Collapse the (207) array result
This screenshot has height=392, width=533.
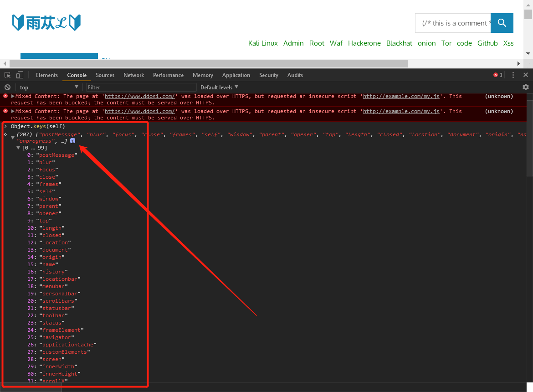[13, 138]
